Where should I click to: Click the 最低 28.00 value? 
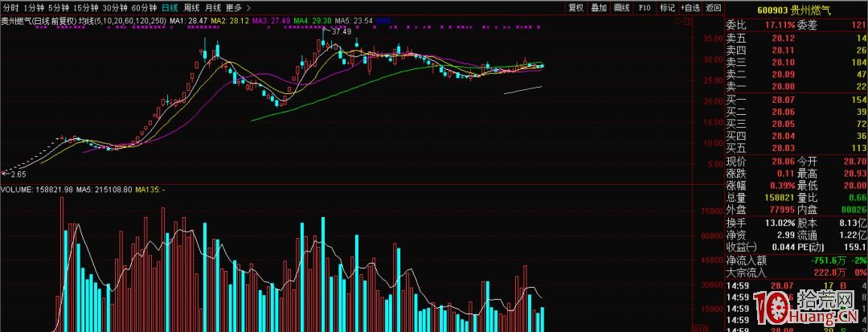tap(854, 186)
